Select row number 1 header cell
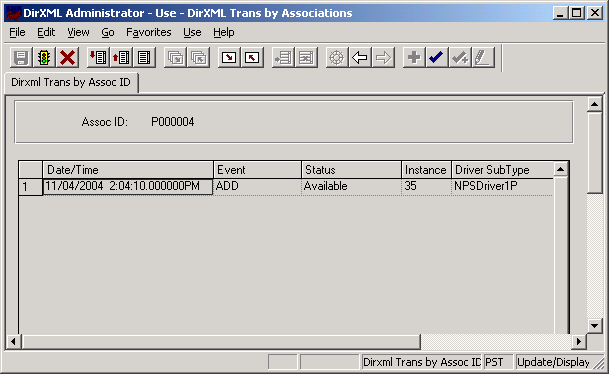 pyautogui.click(x=30, y=187)
